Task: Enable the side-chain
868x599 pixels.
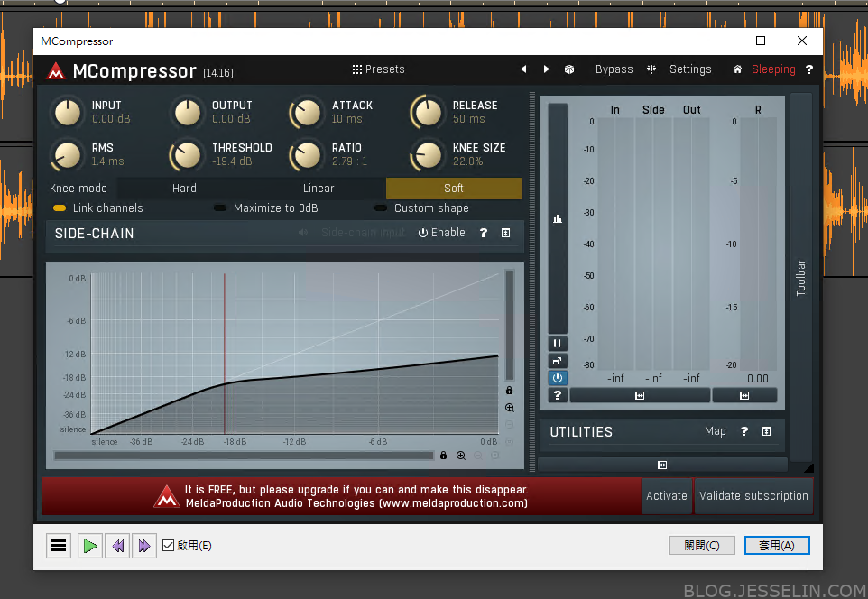Action: pyautogui.click(x=441, y=233)
